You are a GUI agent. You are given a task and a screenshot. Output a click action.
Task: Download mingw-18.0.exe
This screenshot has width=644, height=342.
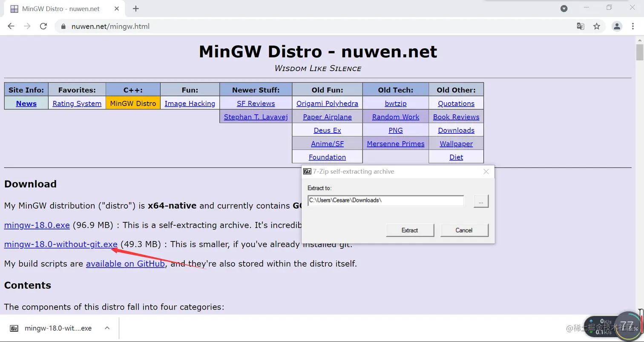37,225
